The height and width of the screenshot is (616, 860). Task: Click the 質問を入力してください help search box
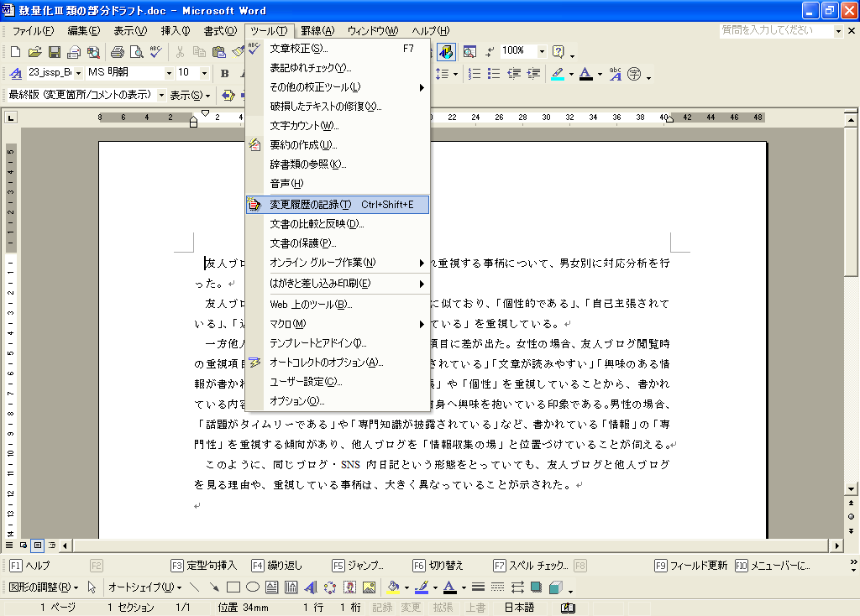tap(775, 30)
